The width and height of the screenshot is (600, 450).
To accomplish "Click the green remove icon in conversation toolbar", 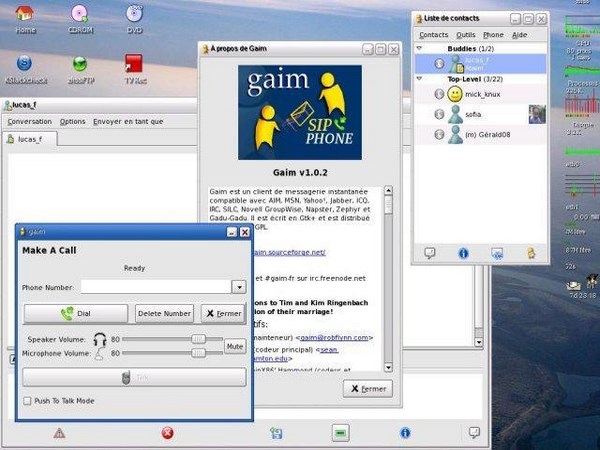I will click(340, 433).
